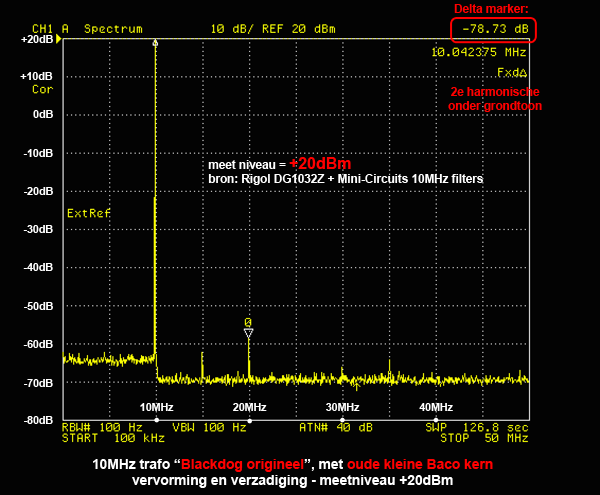Click the "+20dB" amplitude axis label
Viewport: 600px width, 495px height.
tap(37, 39)
